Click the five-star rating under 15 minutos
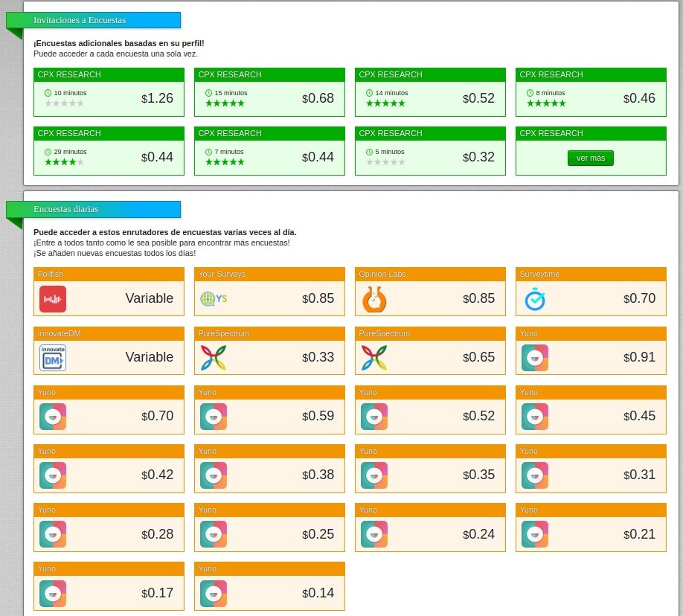683x616 pixels. pos(225,103)
